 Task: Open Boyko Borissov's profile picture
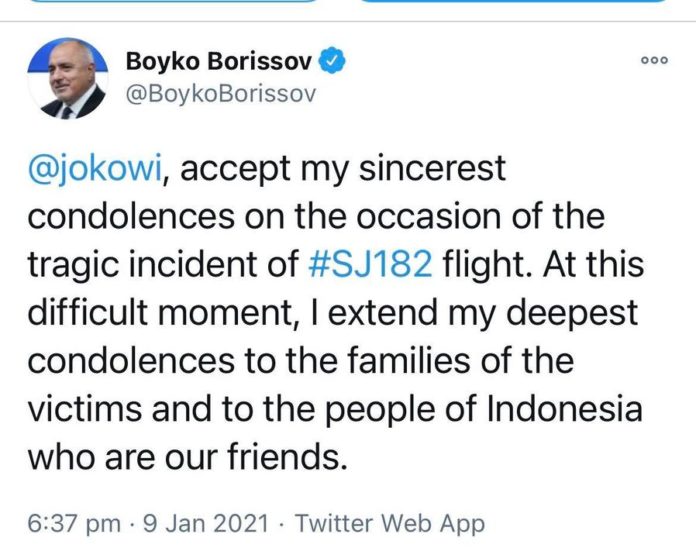coord(68,79)
